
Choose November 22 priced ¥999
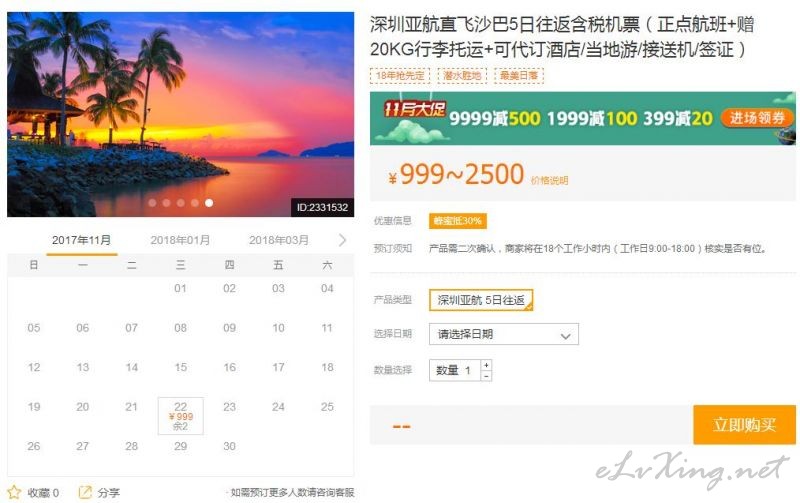(181, 416)
